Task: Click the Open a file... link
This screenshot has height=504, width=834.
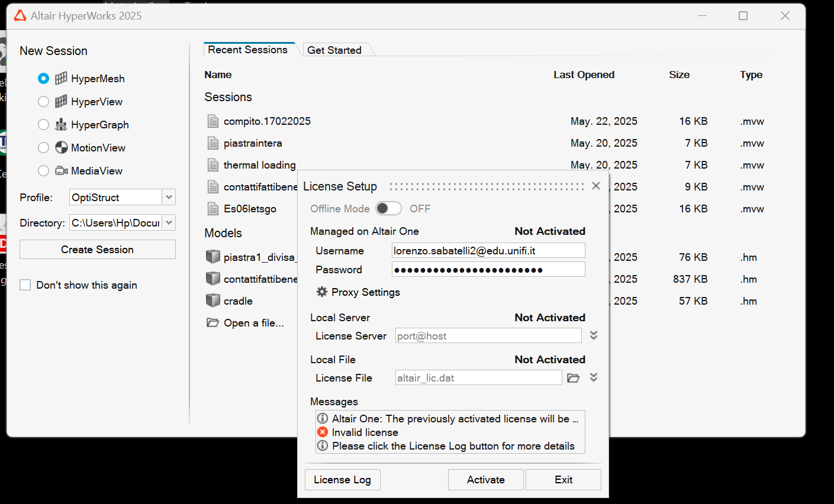Action: [x=253, y=323]
